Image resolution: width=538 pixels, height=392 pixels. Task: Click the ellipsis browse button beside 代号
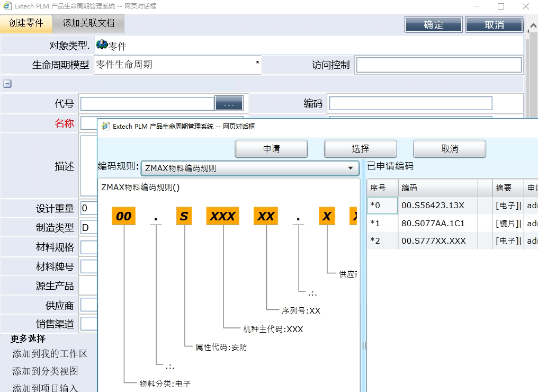tap(229, 104)
